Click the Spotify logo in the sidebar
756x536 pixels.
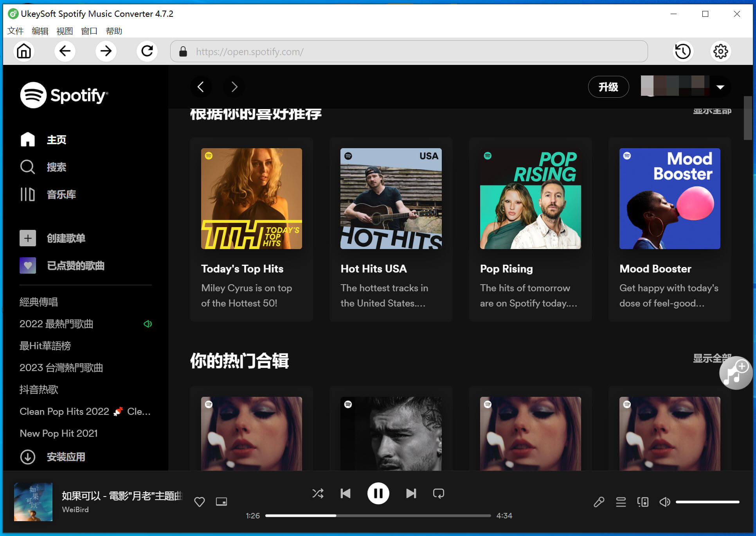tap(64, 95)
